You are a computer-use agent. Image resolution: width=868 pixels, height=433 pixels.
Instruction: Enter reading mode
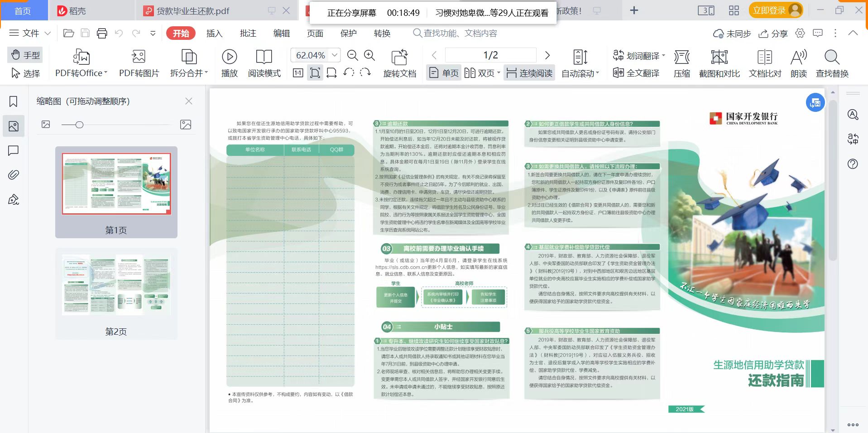tap(264, 63)
